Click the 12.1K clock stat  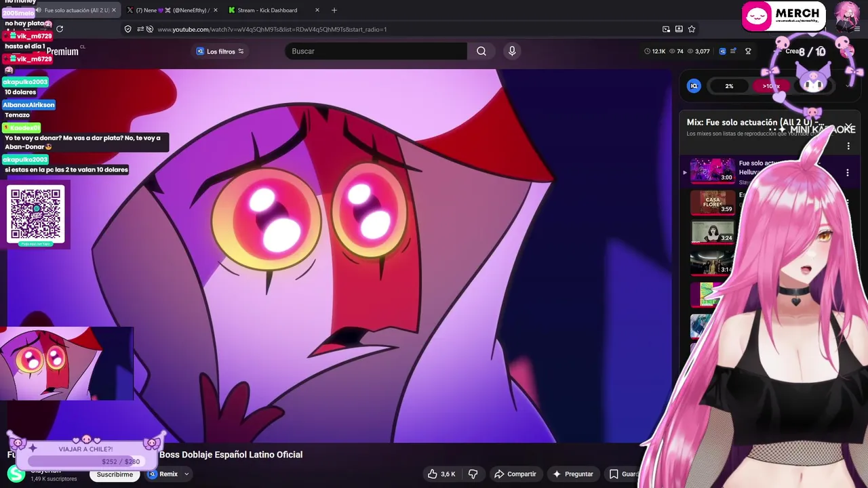(654, 52)
